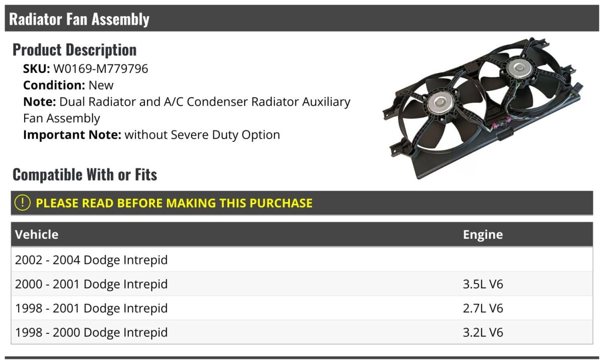Click the 3.5L V6 engine cell

coord(483,284)
